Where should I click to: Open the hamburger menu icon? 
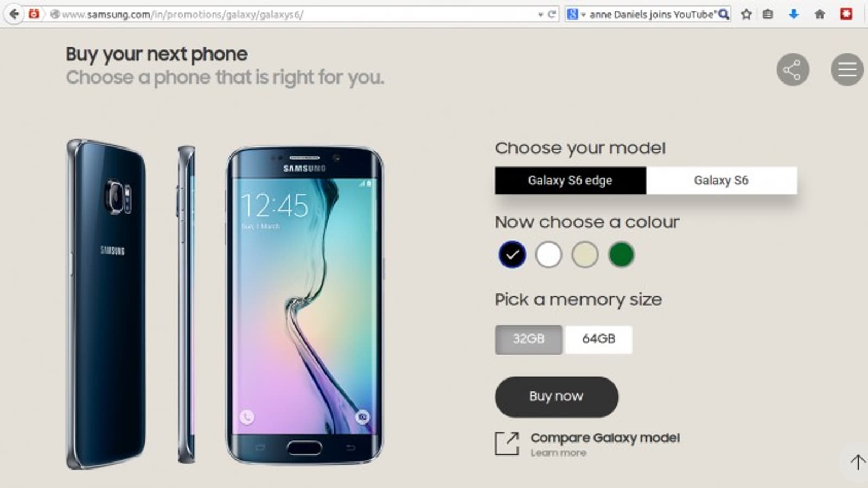[x=847, y=69]
